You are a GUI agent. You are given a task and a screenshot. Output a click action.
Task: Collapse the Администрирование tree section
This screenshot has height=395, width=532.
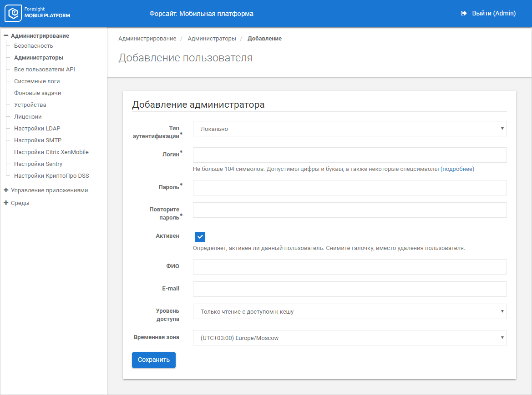(x=6, y=35)
